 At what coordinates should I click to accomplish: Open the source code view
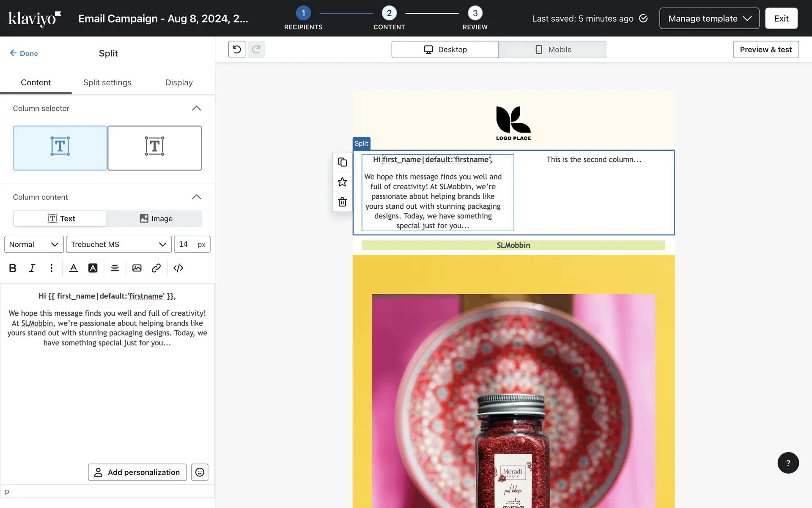(178, 268)
